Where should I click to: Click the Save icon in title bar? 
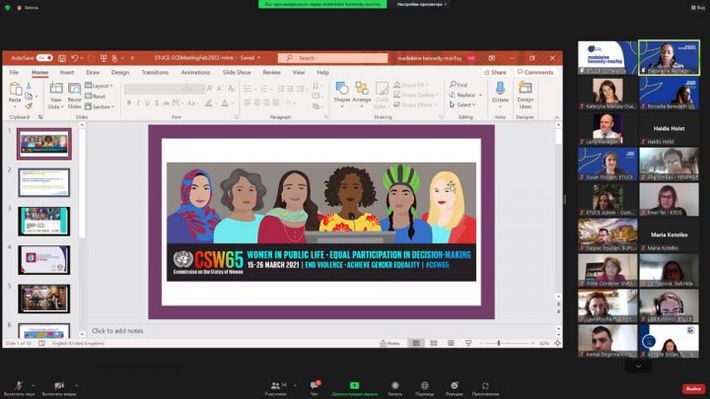coord(62,58)
